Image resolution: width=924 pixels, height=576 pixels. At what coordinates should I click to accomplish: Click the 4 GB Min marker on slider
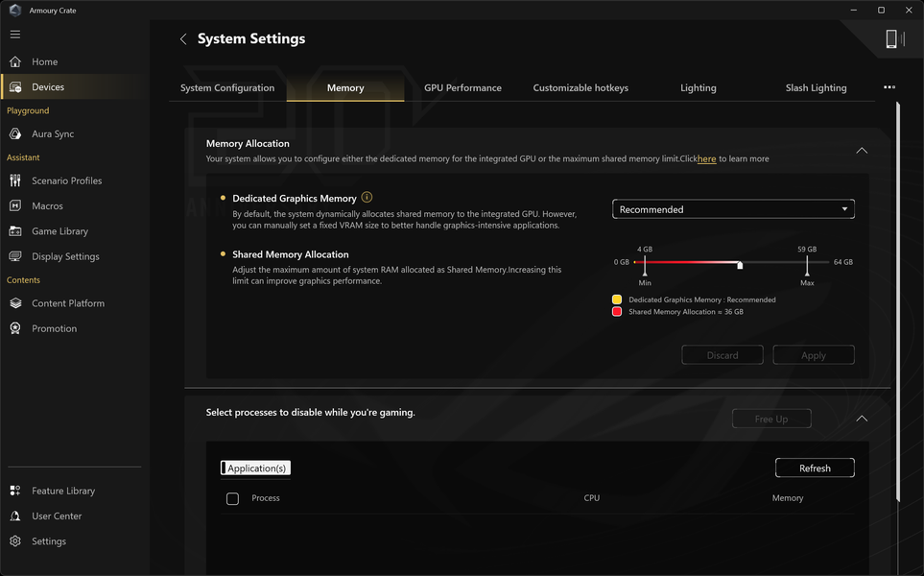pos(645,265)
